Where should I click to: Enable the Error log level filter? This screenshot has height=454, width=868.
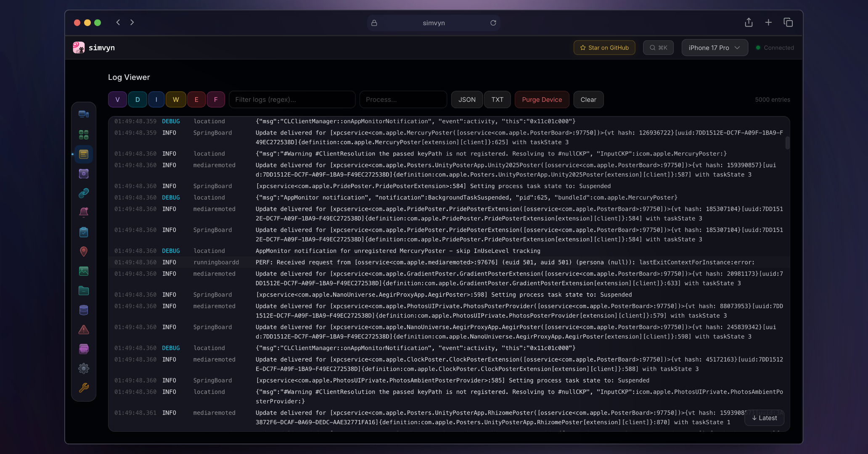[196, 99]
